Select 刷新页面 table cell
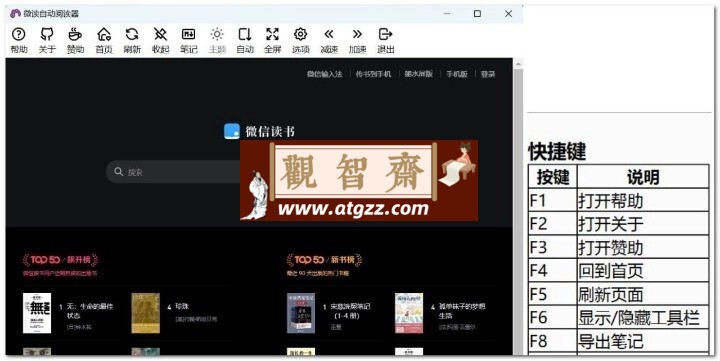This screenshot has height=361, width=720. tap(643, 294)
